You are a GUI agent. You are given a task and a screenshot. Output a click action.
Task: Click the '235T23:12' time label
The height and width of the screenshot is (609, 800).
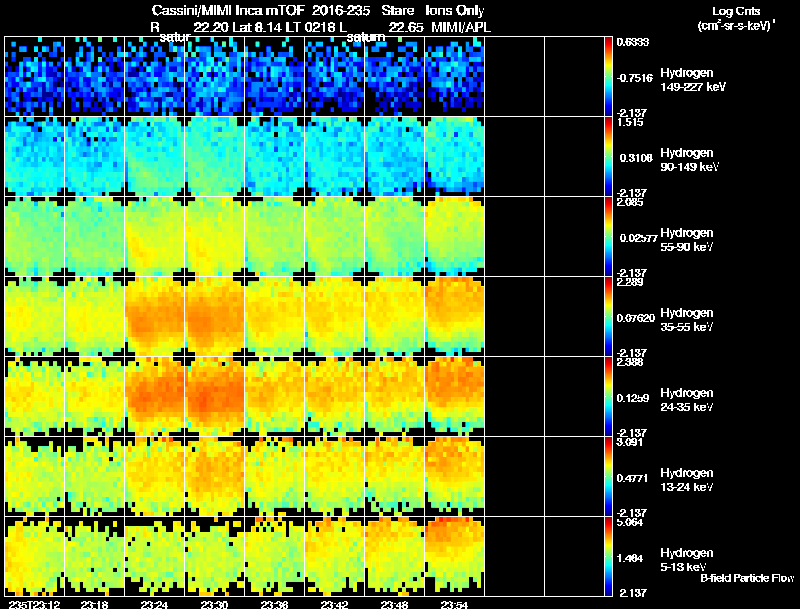coord(34,605)
